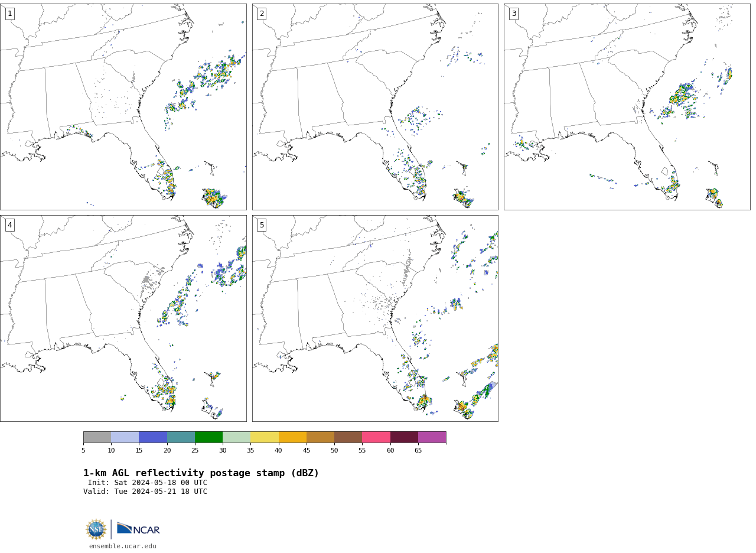This screenshot has width=756, height=553.
Task: Click the number 5 panel label
Action: pyautogui.click(x=262, y=225)
